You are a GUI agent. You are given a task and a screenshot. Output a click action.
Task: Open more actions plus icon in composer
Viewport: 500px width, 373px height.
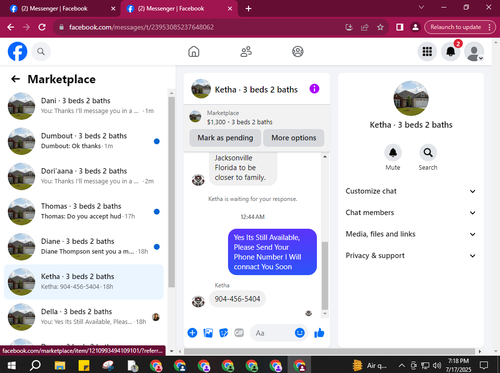click(192, 333)
